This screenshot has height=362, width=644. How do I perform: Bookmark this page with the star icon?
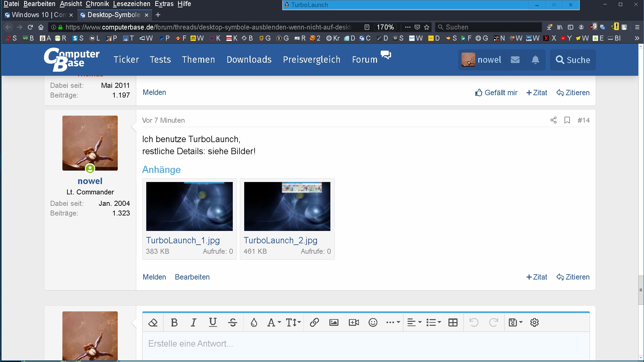tap(427, 27)
